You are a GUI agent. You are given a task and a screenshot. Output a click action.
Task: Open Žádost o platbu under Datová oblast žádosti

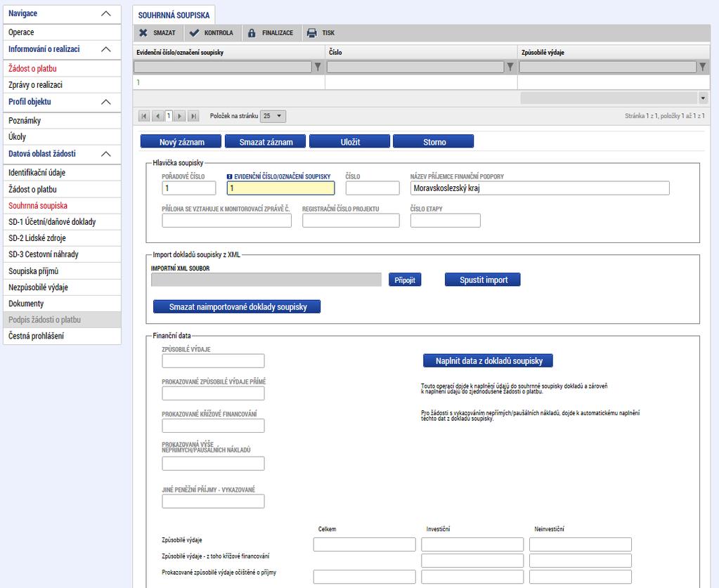pyautogui.click(x=62, y=189)
